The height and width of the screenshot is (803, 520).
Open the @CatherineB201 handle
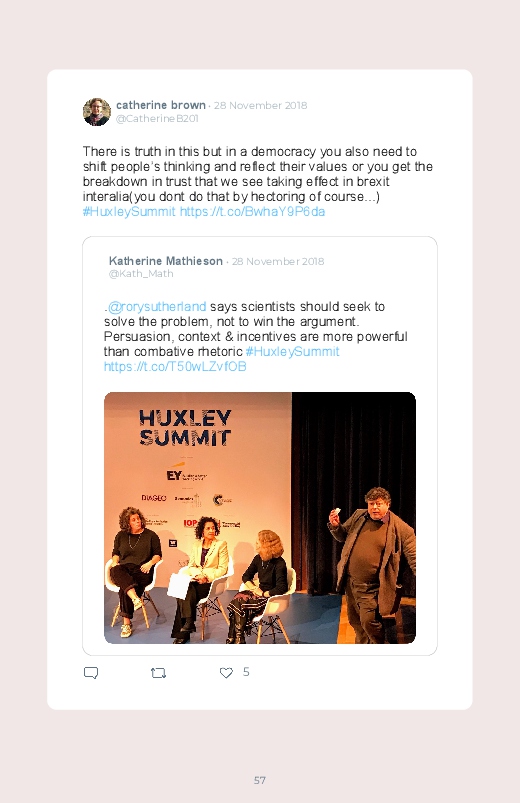tap(157, 118)
